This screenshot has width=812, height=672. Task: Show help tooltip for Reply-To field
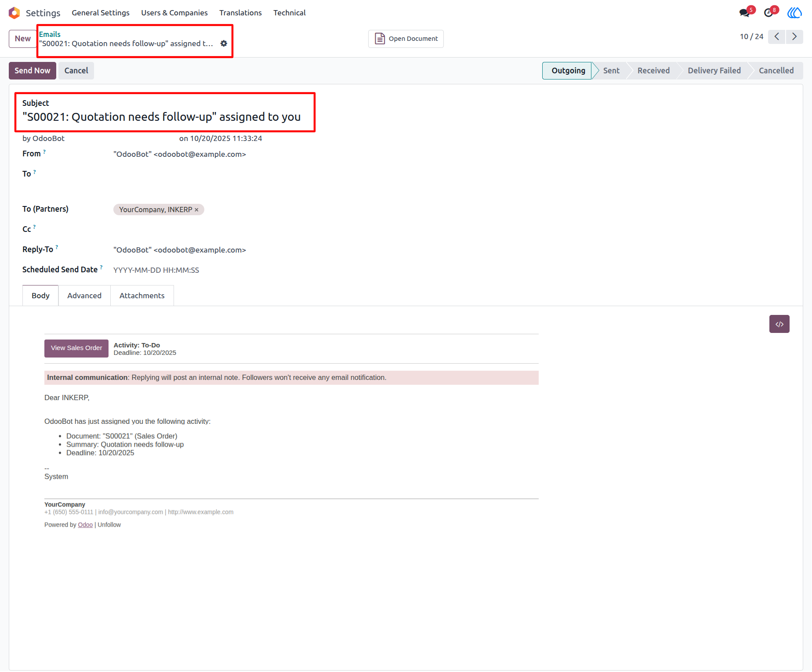click(57, 247)
